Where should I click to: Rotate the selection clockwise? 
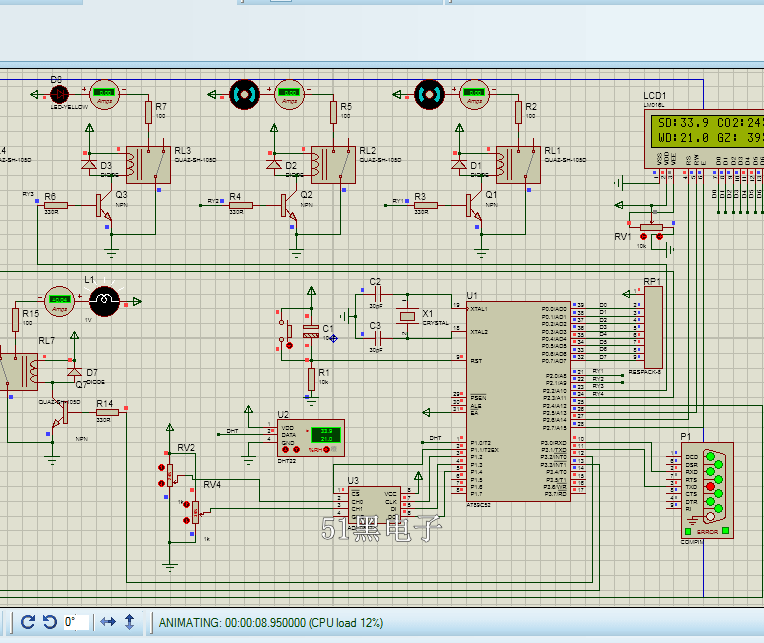tap(28, 622)
